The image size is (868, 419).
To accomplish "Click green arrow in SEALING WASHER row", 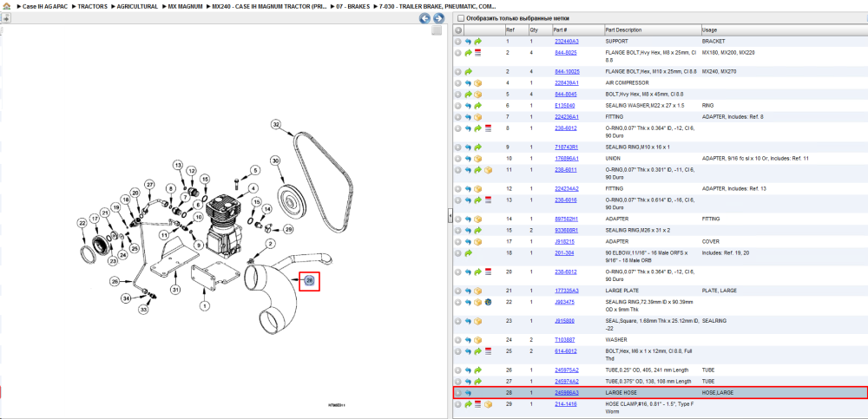I will (477, 106).
